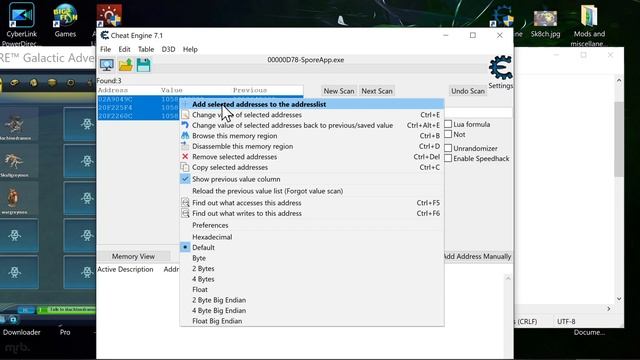The width and height of the screenshot is (640, 360).
Task: Click the Copy selected addresses icon
Action: click(185, 167)
